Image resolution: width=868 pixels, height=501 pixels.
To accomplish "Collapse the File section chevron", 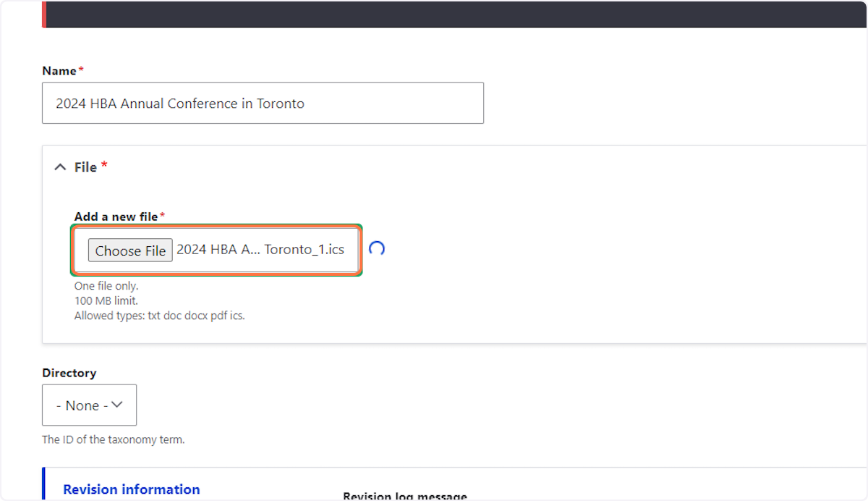I will click(60, 167).
